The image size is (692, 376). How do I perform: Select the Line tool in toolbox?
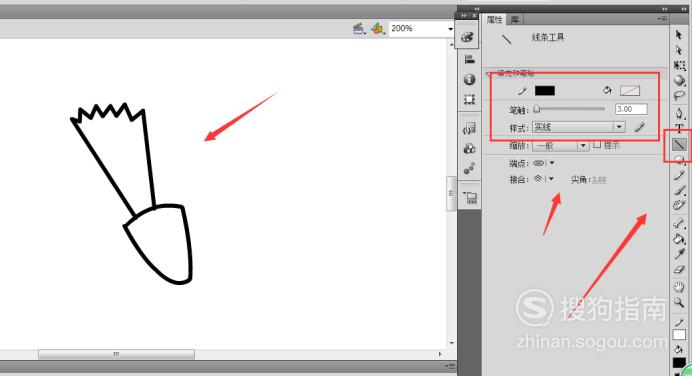679,144
